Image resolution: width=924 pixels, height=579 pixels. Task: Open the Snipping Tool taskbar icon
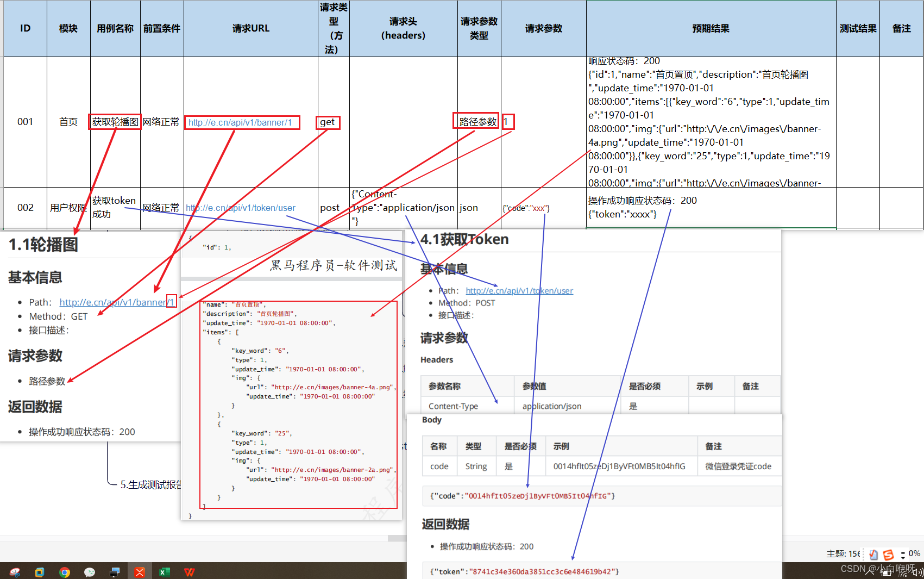tap(15, 572)
